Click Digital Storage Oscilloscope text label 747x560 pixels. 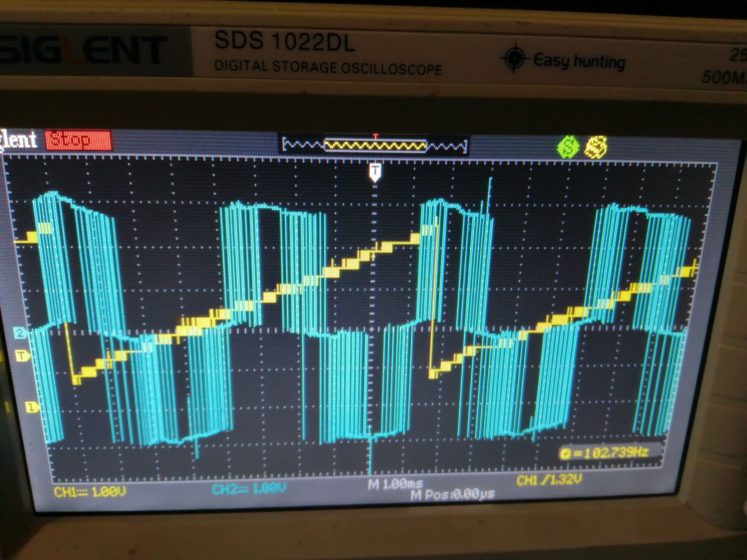pyautogui.click(x=328, y=68)
